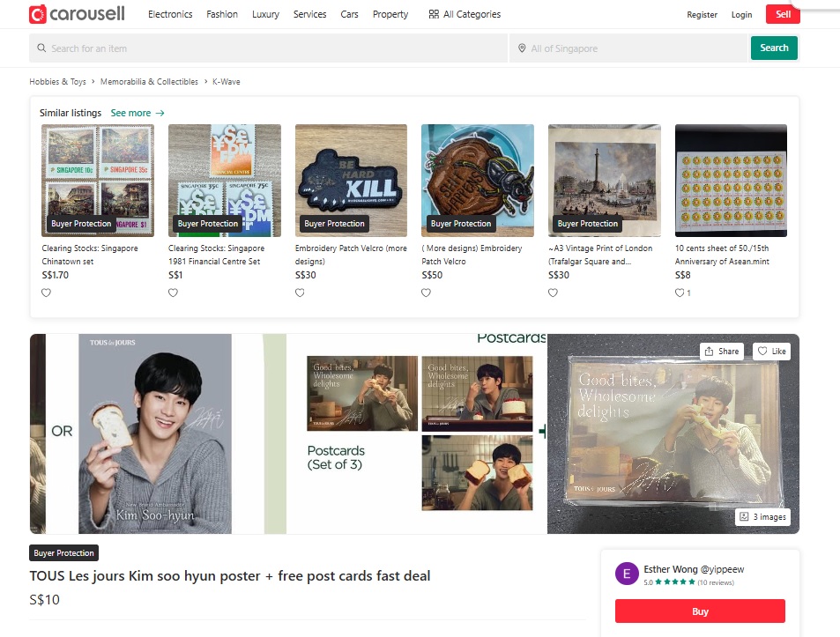Open the wrapped postcard photo
Image resolution: width=840 pixels, height=637 pixels.
(x=673, y=433)
